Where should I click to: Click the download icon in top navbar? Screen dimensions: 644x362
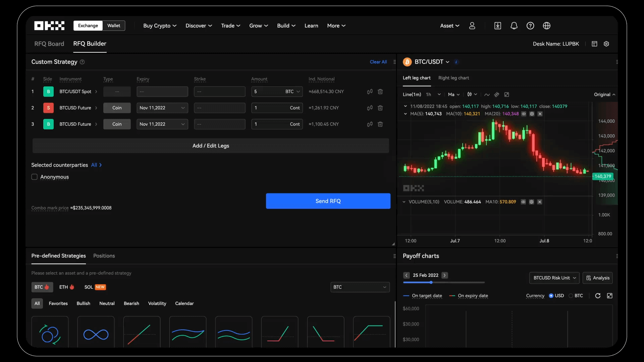498,25
